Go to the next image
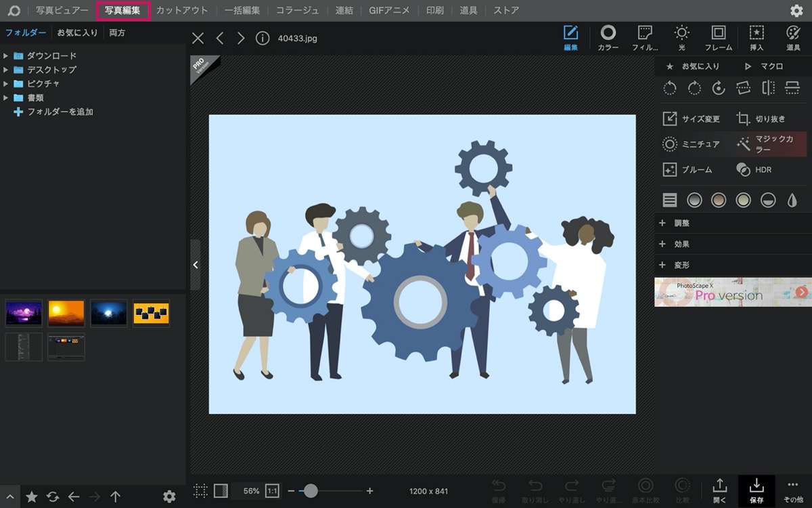The image size is (812, 508). (x=241, y=38)
